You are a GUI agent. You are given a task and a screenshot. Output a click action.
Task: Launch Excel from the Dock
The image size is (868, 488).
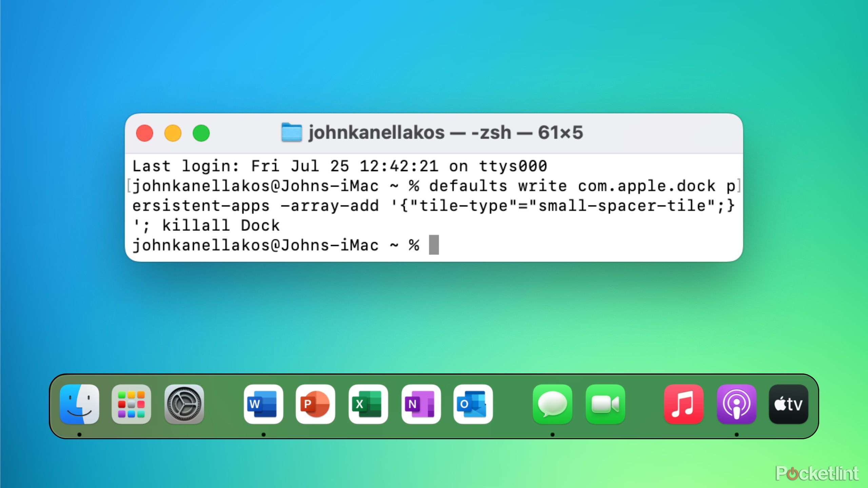pyautogui.click(x=368, y=404)
